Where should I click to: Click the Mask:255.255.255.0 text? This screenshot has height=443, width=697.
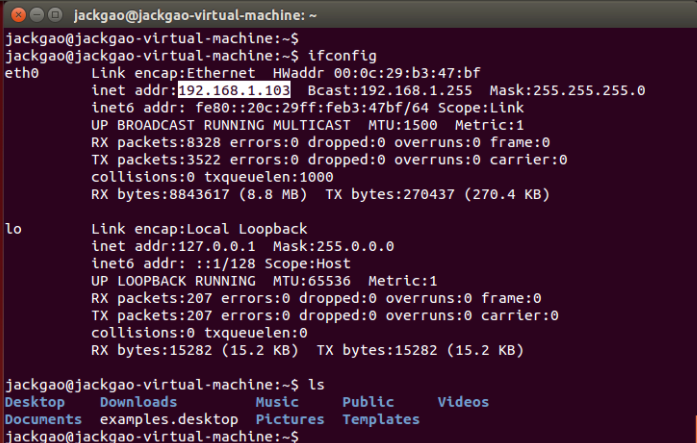pos(567,90)
